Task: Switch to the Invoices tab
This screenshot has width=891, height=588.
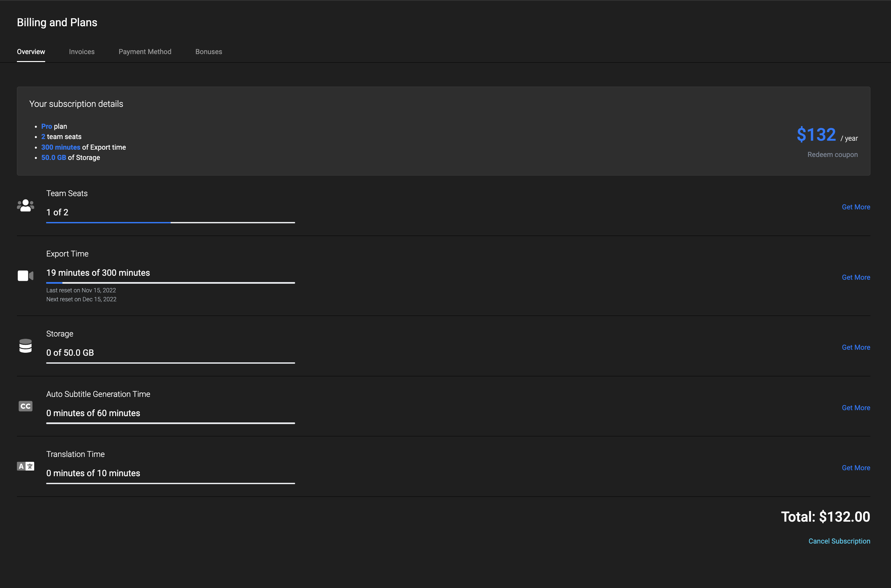Action: [x=82, y=52]
